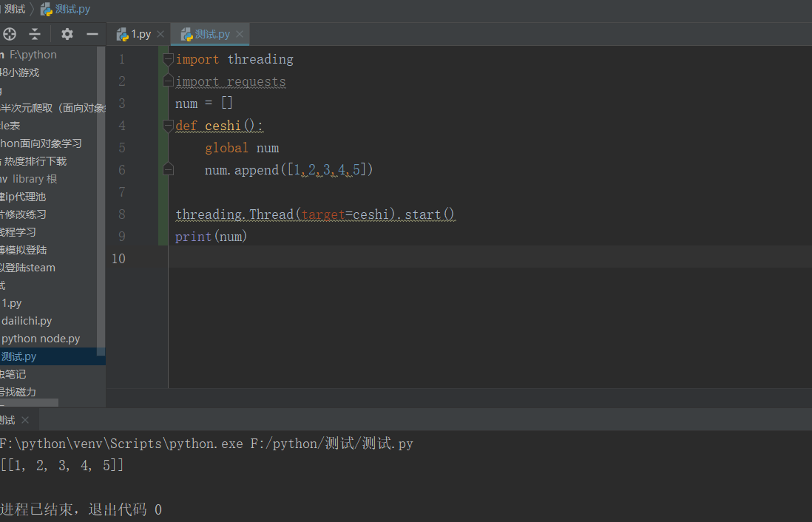Image resolution: width=812 pixels, height=522 pixels.
Task: Click 测试.py file icon in breadcrumb
Action: point(47,10)
